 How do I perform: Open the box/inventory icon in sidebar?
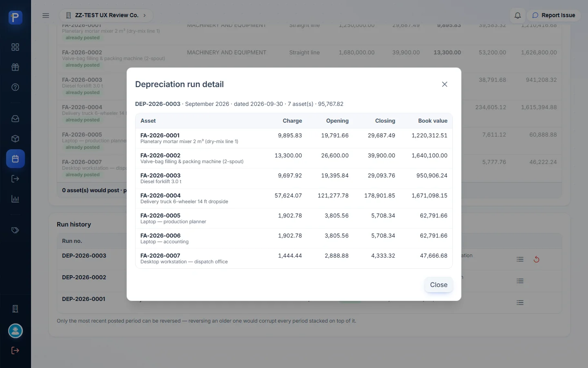(x=16, y=139)
